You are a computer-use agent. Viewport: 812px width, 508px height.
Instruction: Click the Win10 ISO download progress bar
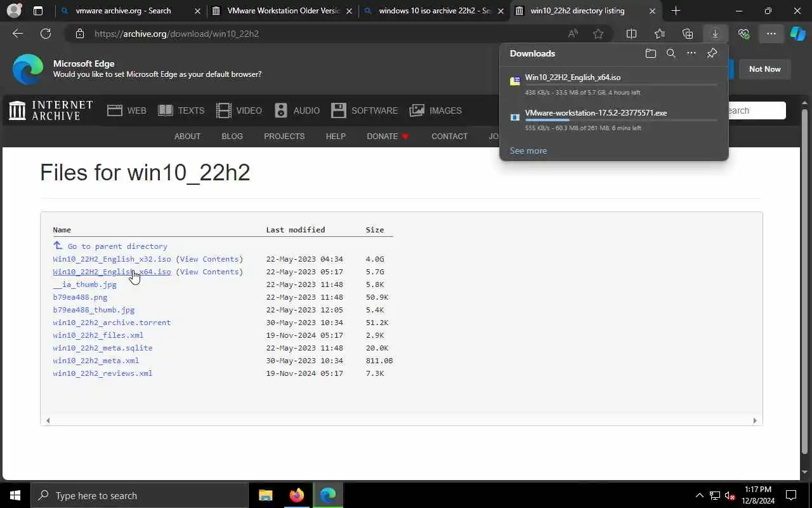tap(621, 84)
